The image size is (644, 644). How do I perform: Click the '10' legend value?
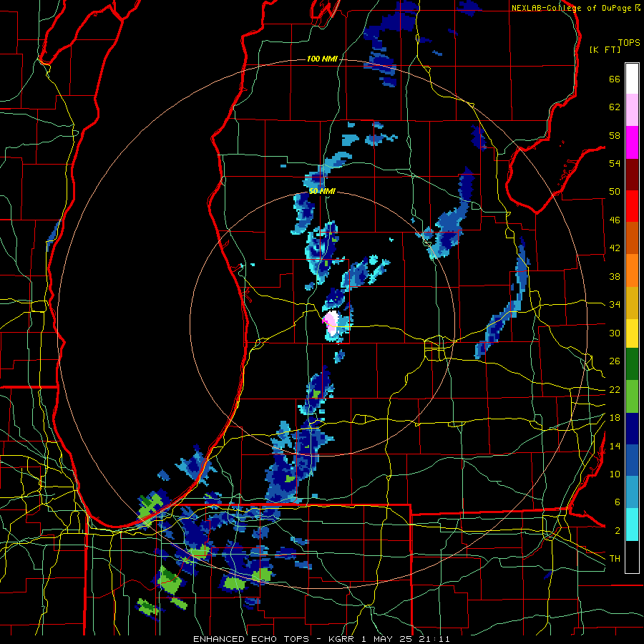coord(615,474)
